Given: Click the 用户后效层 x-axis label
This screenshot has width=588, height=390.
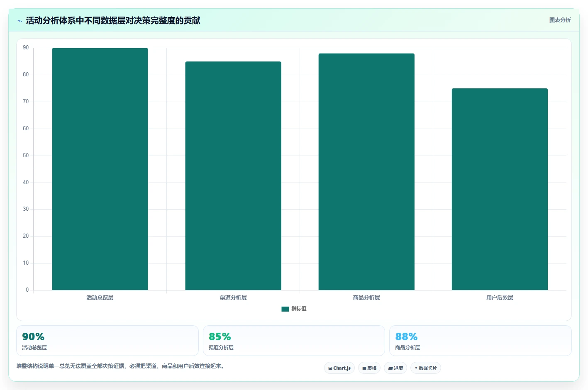Looking at the screenshot, I should pos(500,297).
